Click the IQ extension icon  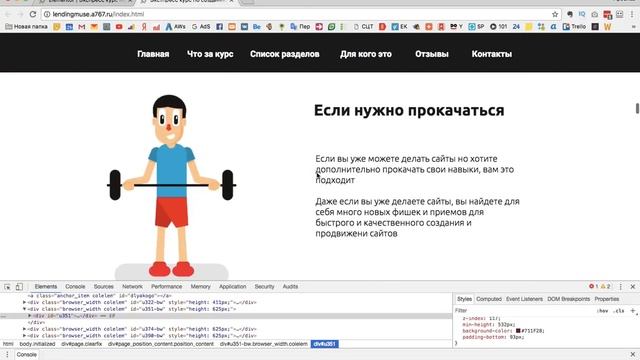(x=582, y=14)
